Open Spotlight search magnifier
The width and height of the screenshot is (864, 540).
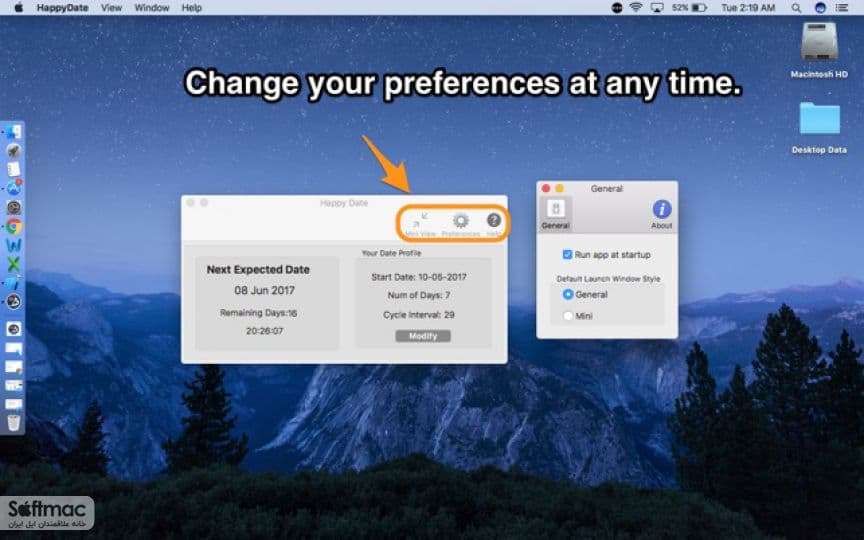[796, 8]
